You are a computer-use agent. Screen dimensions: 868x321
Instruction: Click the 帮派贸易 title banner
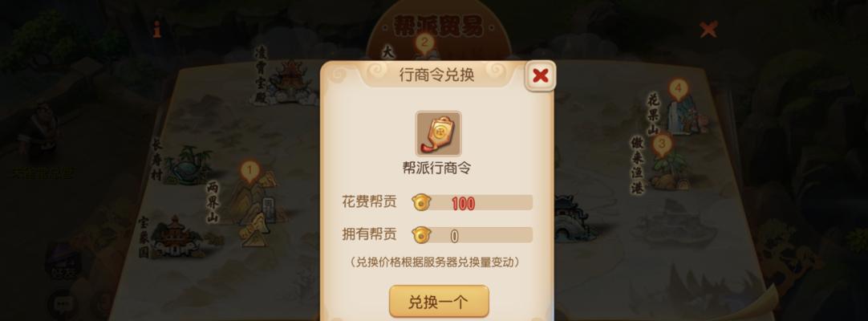pyautogui.click(x=437, y=26)
